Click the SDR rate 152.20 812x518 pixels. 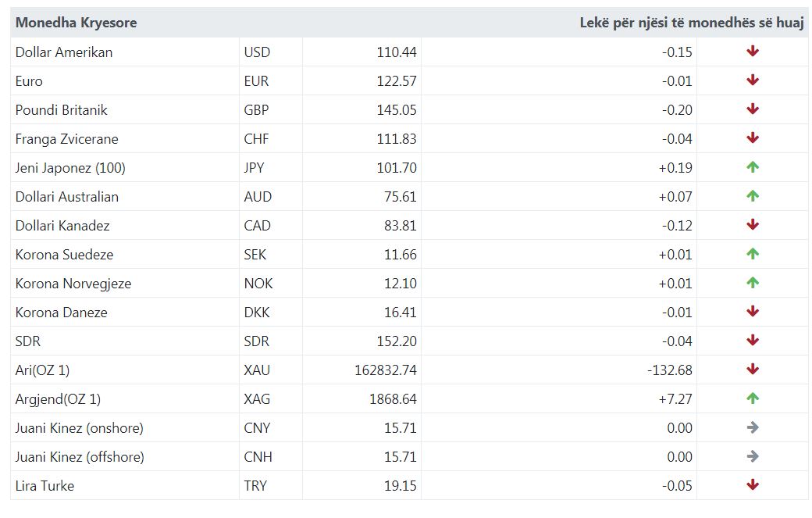[397, 341]
